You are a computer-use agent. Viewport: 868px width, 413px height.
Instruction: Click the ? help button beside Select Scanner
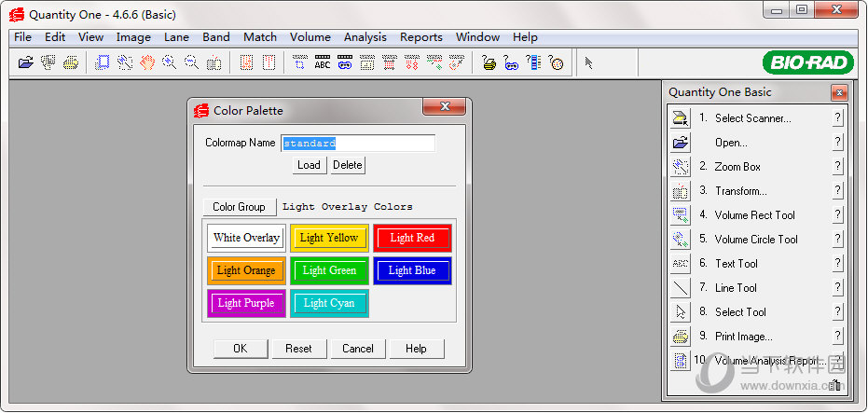[837, 117]
